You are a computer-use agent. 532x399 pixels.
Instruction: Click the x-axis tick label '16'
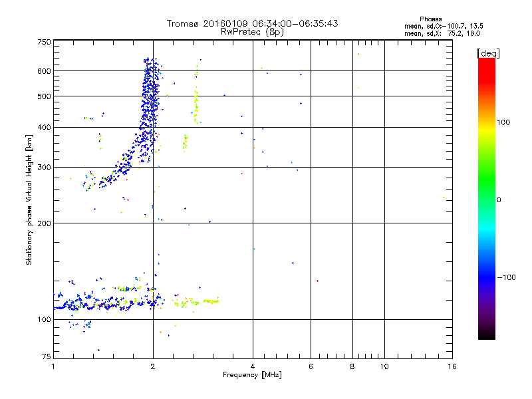click(x=452, y=366)
